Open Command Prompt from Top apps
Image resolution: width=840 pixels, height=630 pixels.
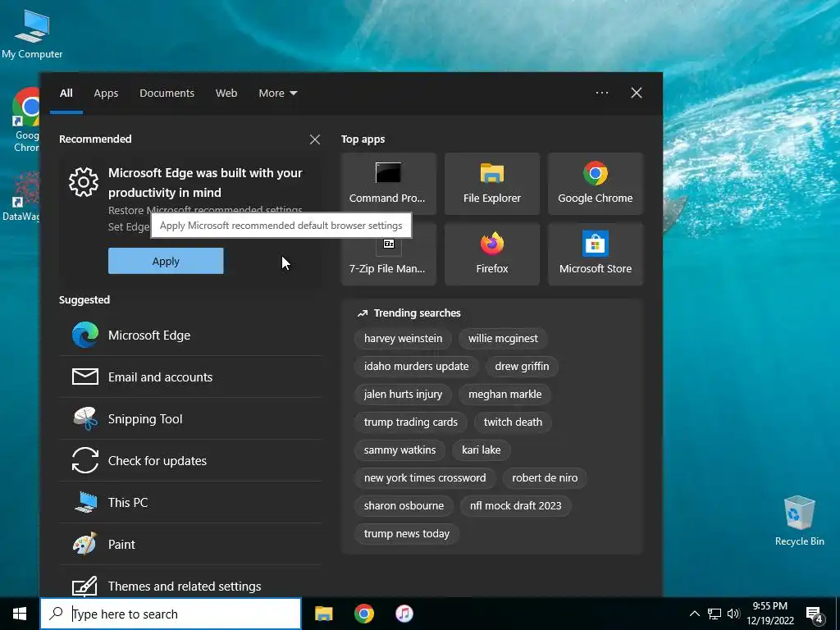388,184
